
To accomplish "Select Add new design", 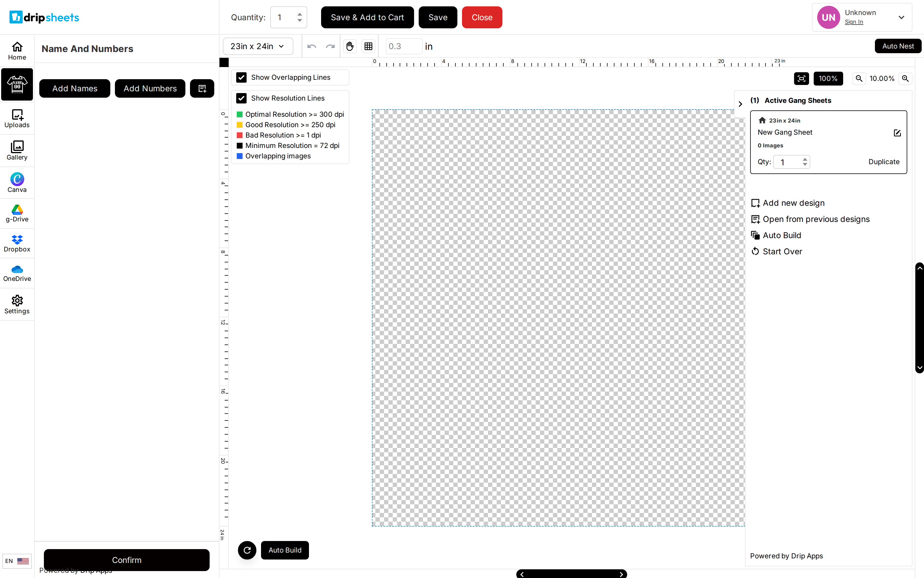I will point(788,203).
